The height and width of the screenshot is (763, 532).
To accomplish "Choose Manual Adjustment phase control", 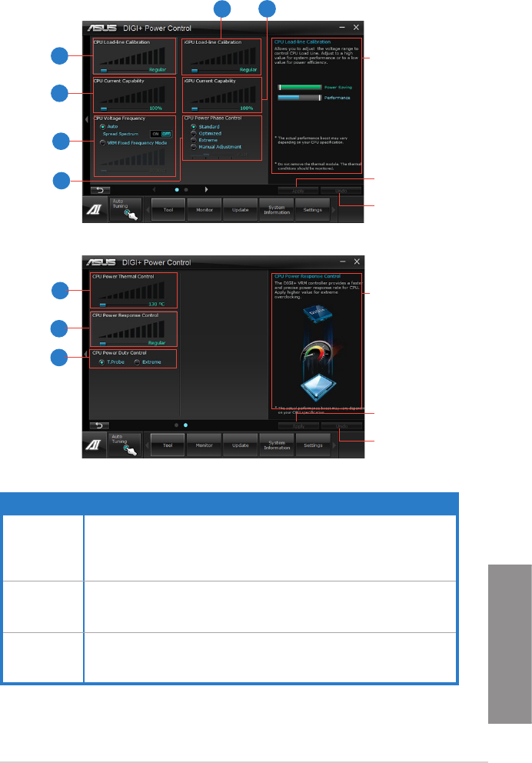I will click(194, 147).
